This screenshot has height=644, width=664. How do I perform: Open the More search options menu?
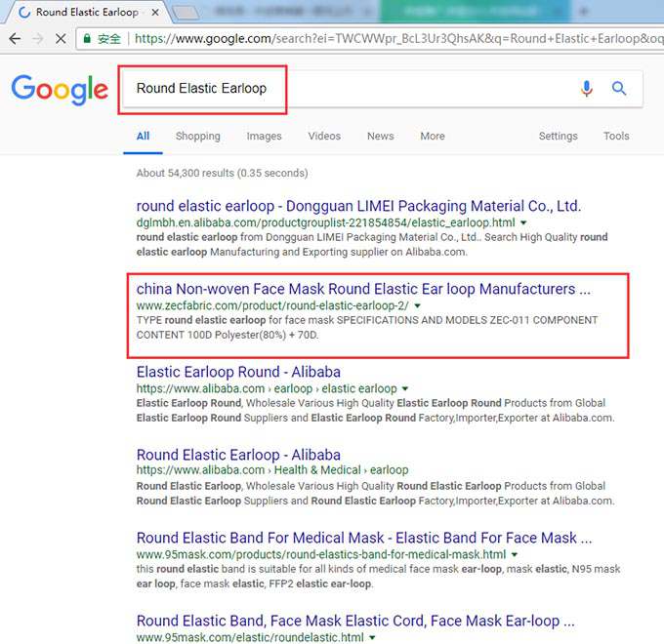click(x=433, y=136)
